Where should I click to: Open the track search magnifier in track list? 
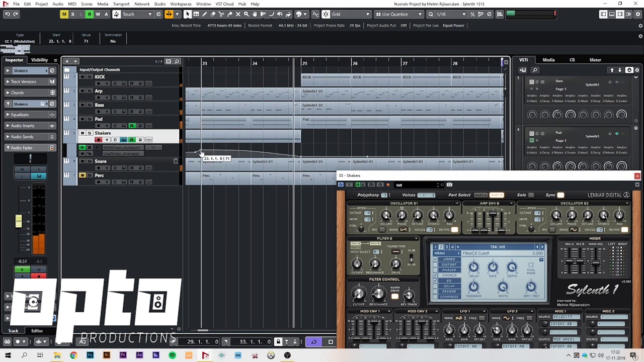tap(177, 61)
